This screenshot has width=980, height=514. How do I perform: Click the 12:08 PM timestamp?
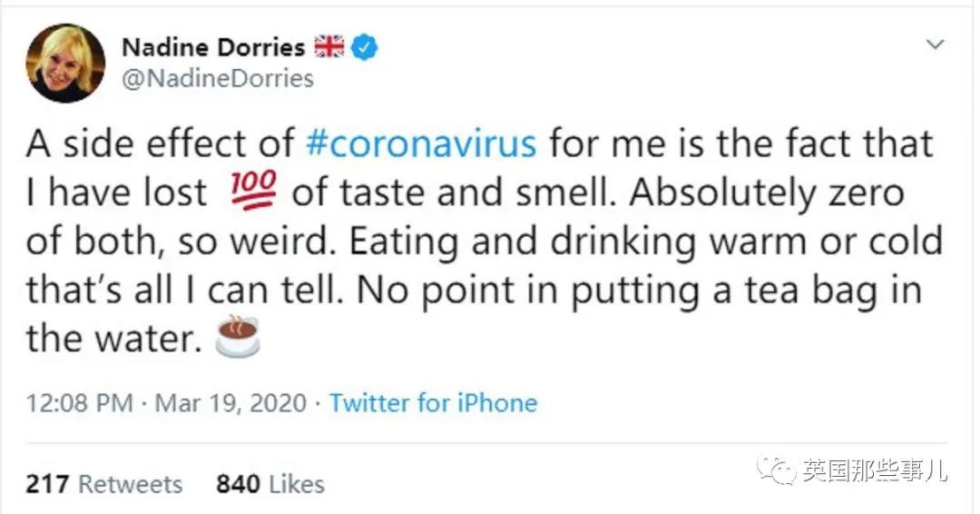point(79,402)
